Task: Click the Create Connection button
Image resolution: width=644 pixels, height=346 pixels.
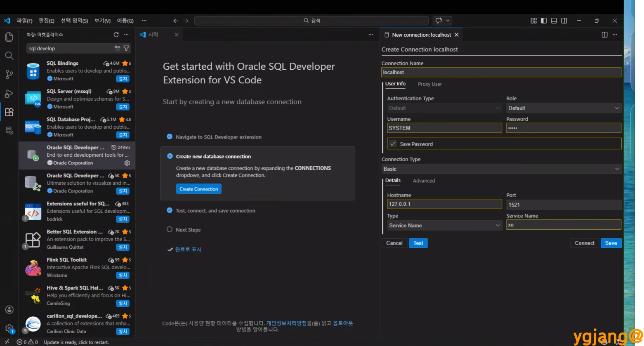Action: (x=199, y=189)
